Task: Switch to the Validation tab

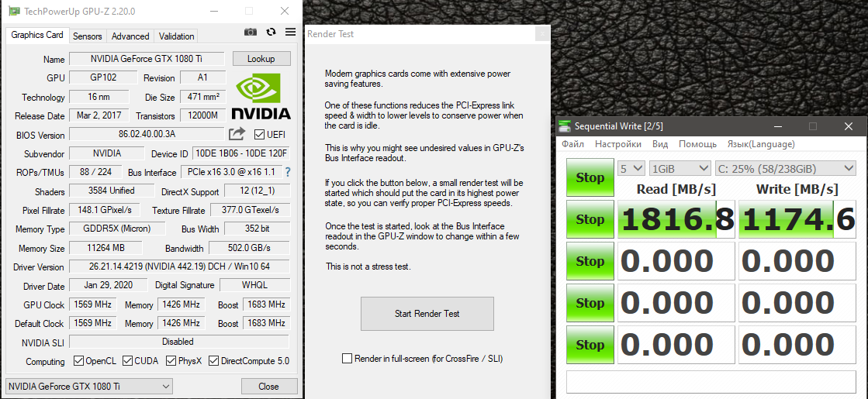Action: point(176,36)
